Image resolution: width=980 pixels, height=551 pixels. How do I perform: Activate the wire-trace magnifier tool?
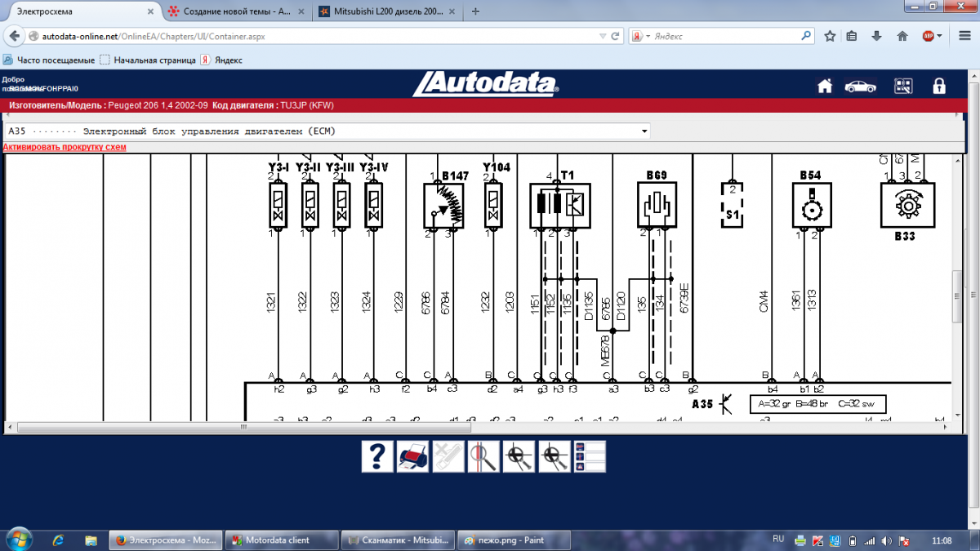(x=483, y=456)
